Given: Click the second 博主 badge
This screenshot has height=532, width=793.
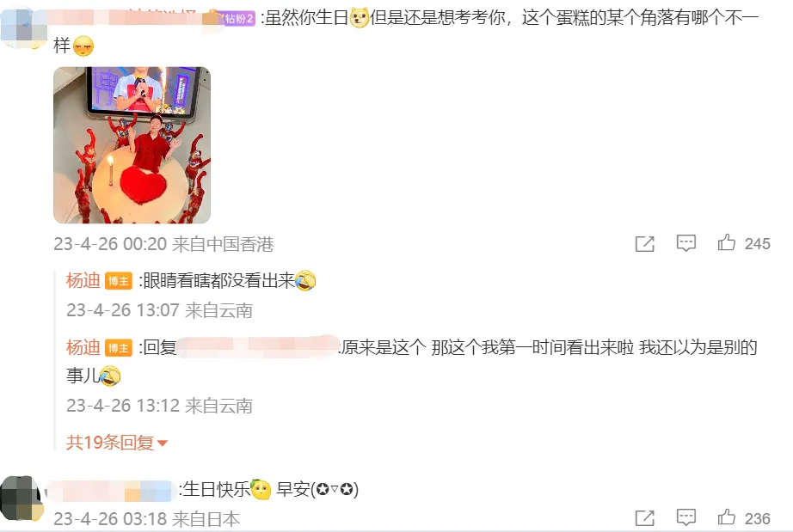Looking at the screenshot, I should (x=119, y=348).
